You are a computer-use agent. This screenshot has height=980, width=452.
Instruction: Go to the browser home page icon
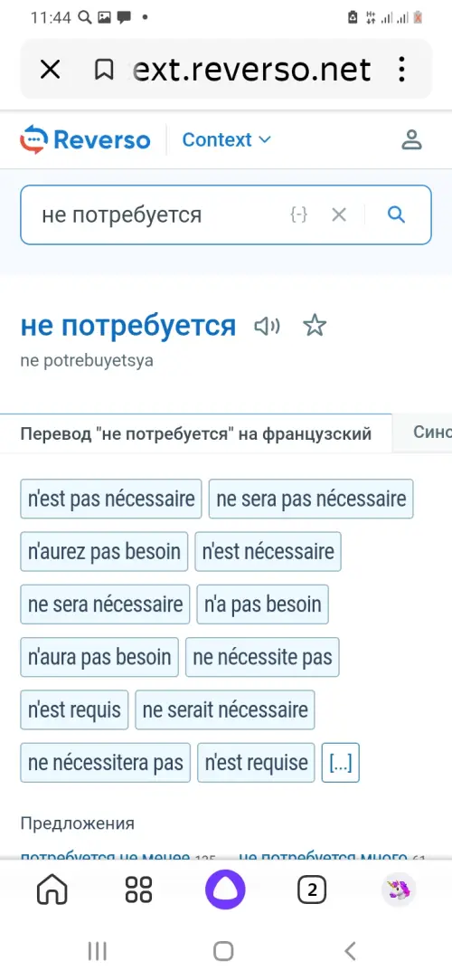[x=52, y=889]
